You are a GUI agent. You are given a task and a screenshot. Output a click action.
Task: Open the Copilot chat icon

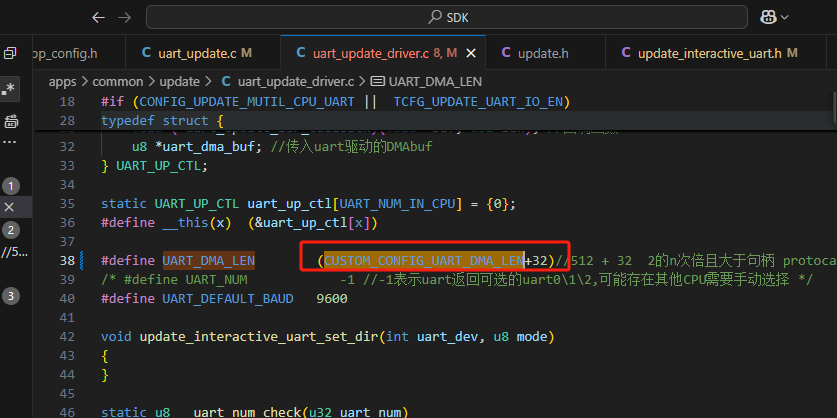click(x=768, y=18)
